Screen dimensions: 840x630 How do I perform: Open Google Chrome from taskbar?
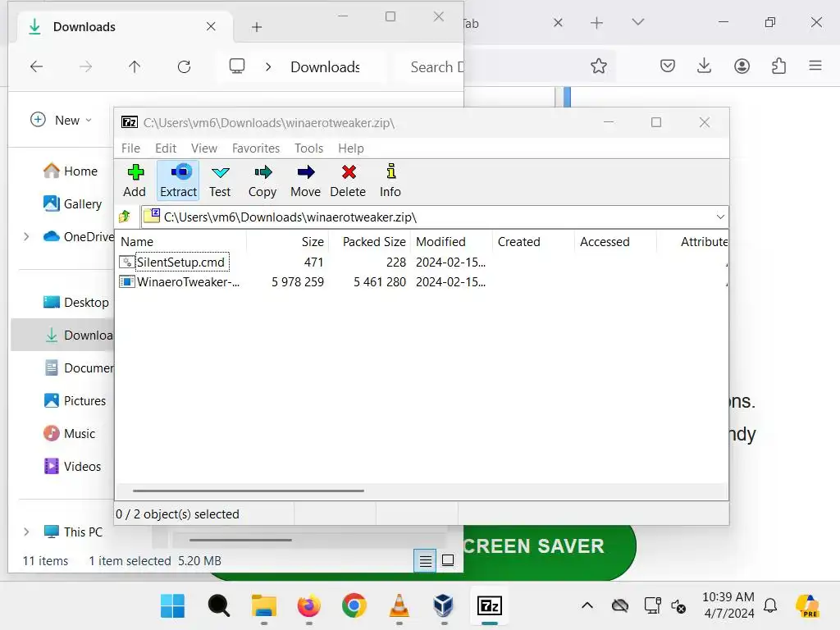click(354, 606)
